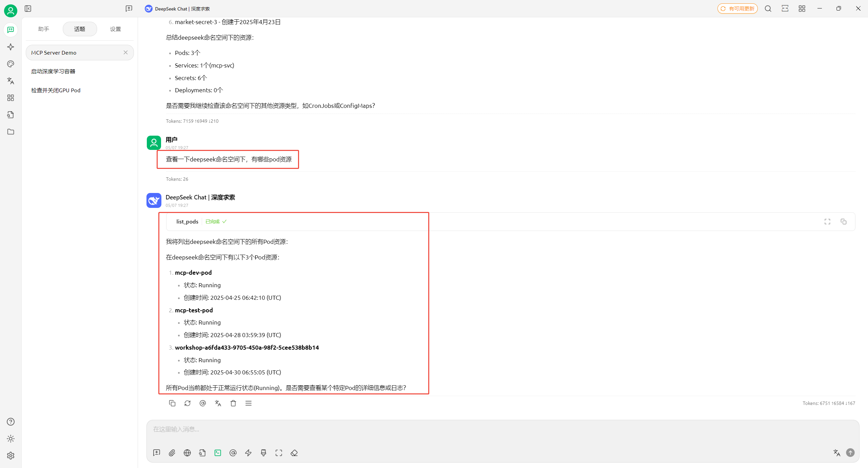Copy the list_pods tool output
The image size is (868, 468).
[844, 221]
